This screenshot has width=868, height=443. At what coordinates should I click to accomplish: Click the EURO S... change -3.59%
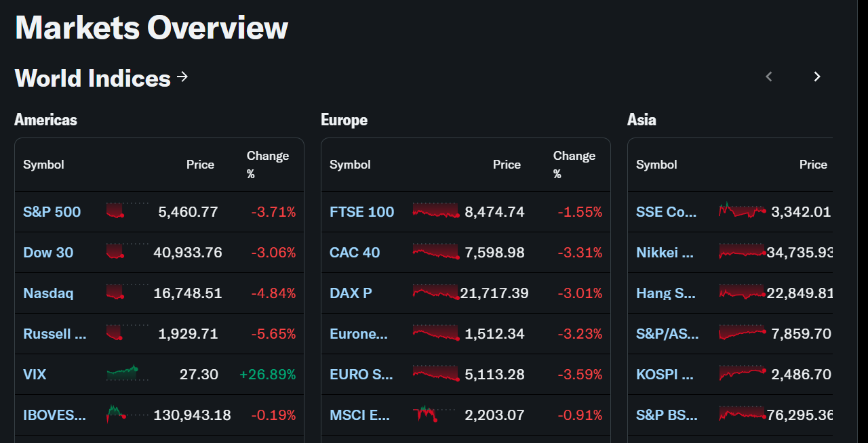point(580,375)
